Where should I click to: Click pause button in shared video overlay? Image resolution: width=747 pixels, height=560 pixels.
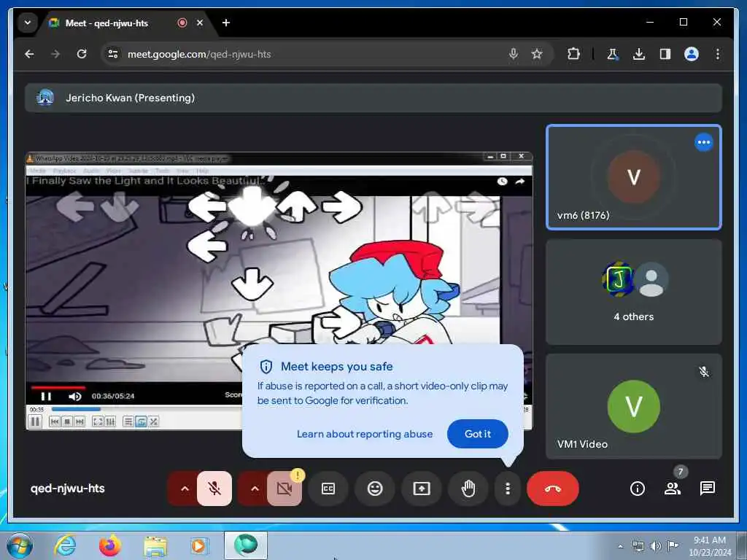[46, 396]
